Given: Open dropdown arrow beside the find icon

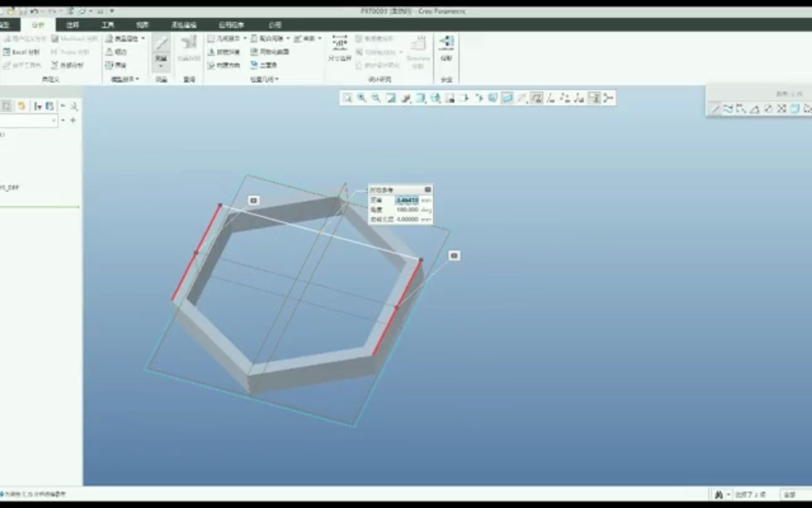Looking at the screenshot, I should point(728,494).
